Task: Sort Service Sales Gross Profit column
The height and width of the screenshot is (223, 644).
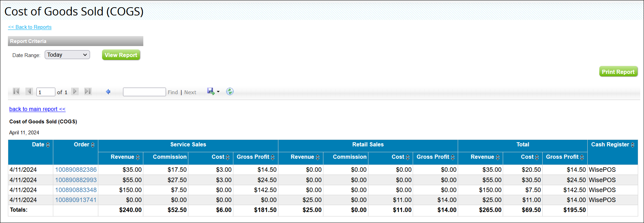Action: click(x=273, y=157)
